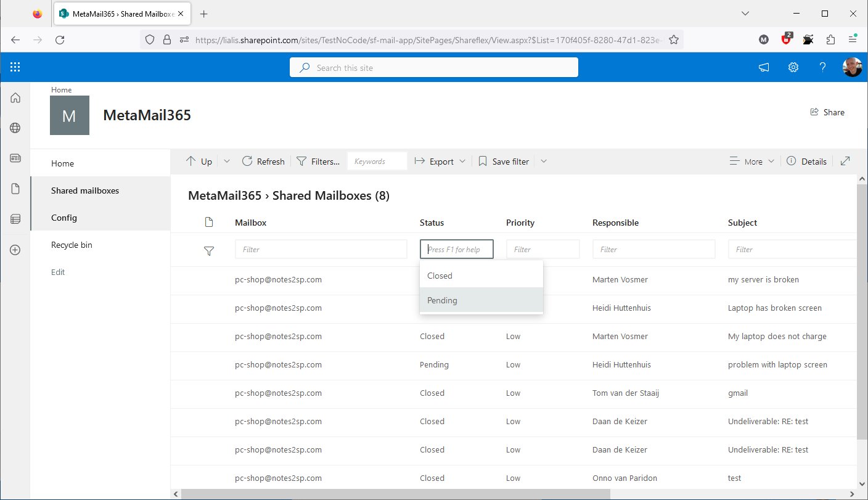
Task: Click the vertical scrollbar of the list
Action: (x=862, y=311)
